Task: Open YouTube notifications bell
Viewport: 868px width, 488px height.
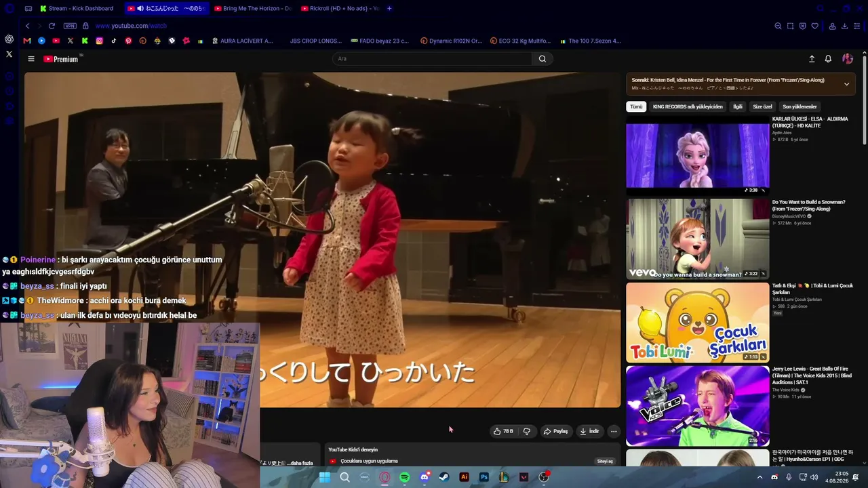Action: (x=828, y=59)
